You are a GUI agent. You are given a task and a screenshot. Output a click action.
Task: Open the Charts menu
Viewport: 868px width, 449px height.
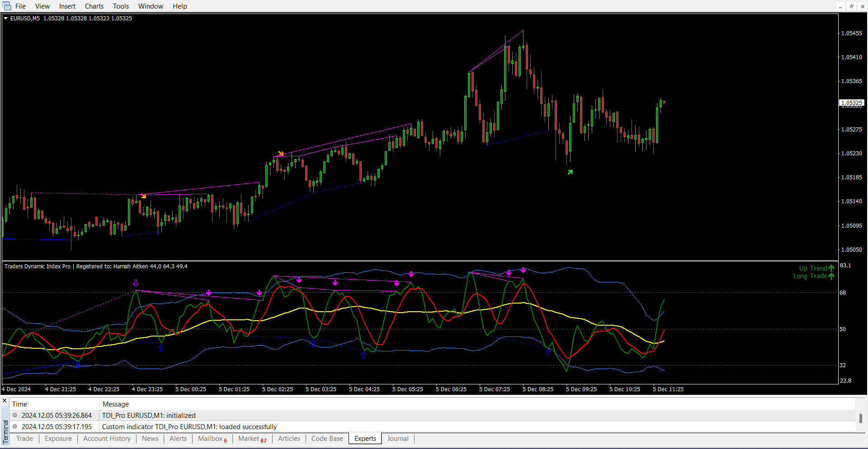94,6
